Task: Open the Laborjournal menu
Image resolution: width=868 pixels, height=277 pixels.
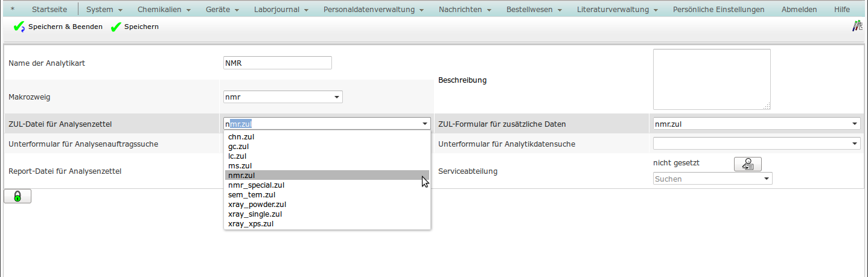Action: pos(281,10)
